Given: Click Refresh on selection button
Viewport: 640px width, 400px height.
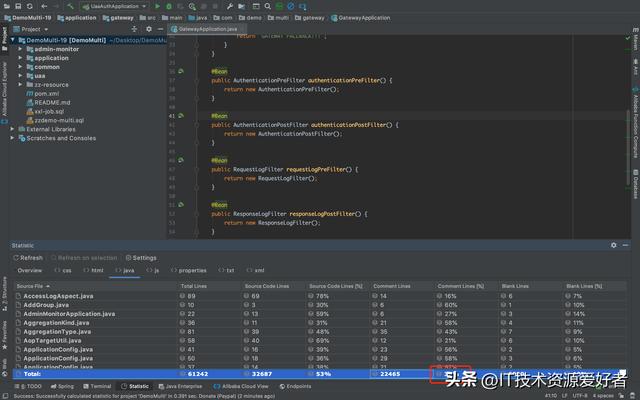Looking at the screenshot, I should click(84, 258).
